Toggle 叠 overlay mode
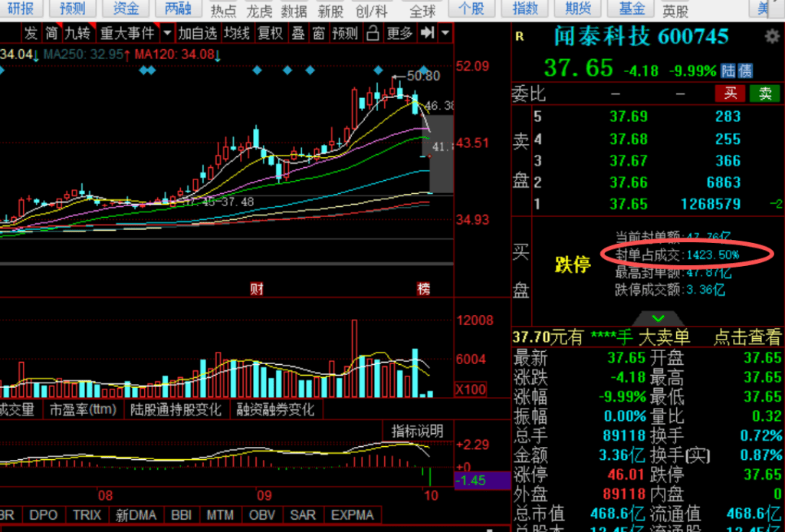Image resolution: width=785 pixels, height=532 pixels. click(298, 33)
